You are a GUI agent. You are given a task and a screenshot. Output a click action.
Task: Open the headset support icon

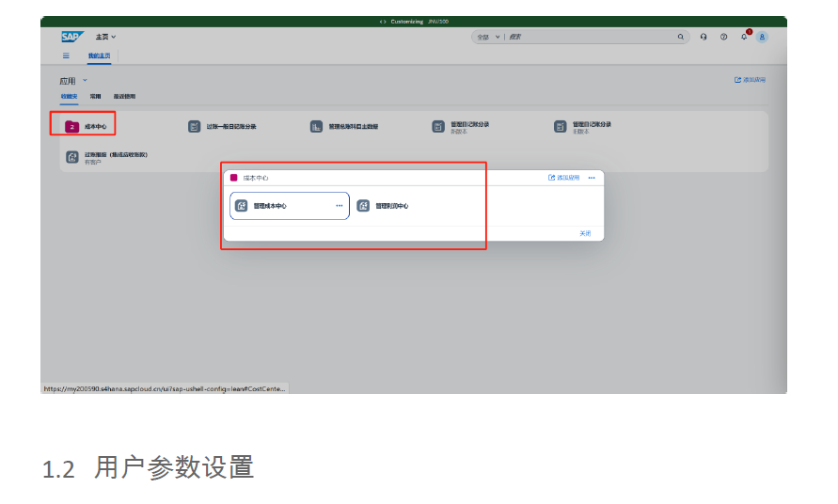click(x=704, y=37)
